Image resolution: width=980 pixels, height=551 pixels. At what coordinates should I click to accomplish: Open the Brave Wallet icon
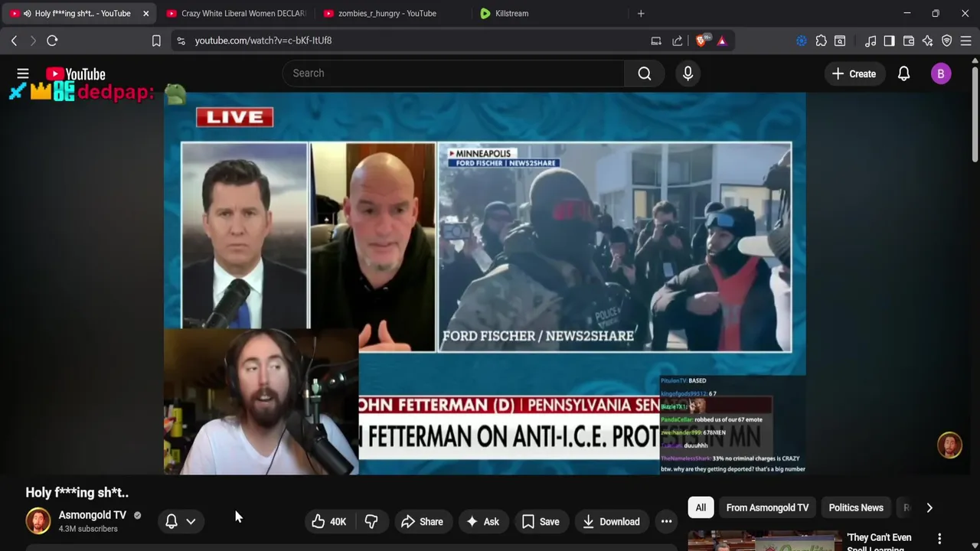(909, 41)
